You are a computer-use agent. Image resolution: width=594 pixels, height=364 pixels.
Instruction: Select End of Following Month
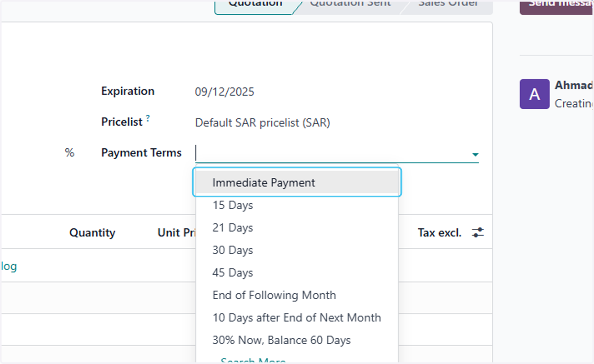(297, 295)
